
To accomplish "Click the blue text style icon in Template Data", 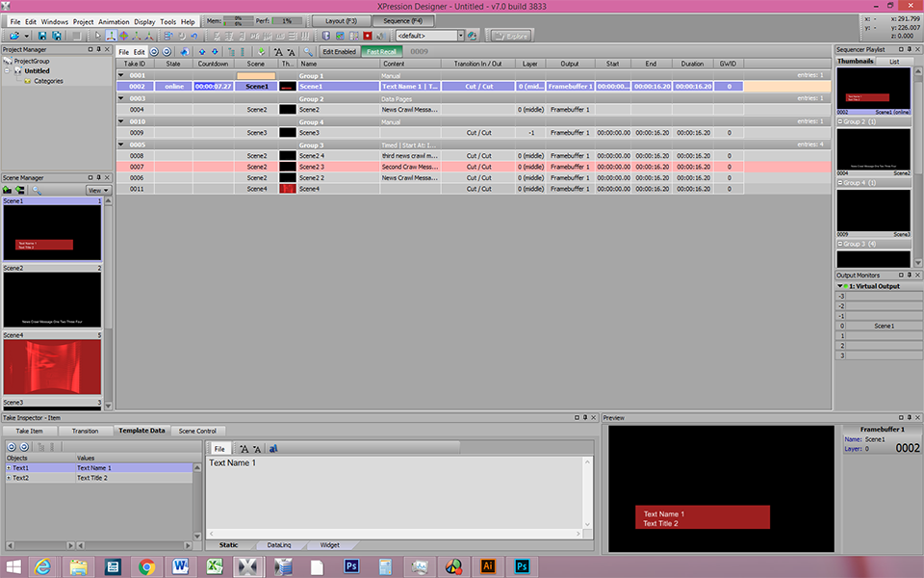I will [273, 449].
